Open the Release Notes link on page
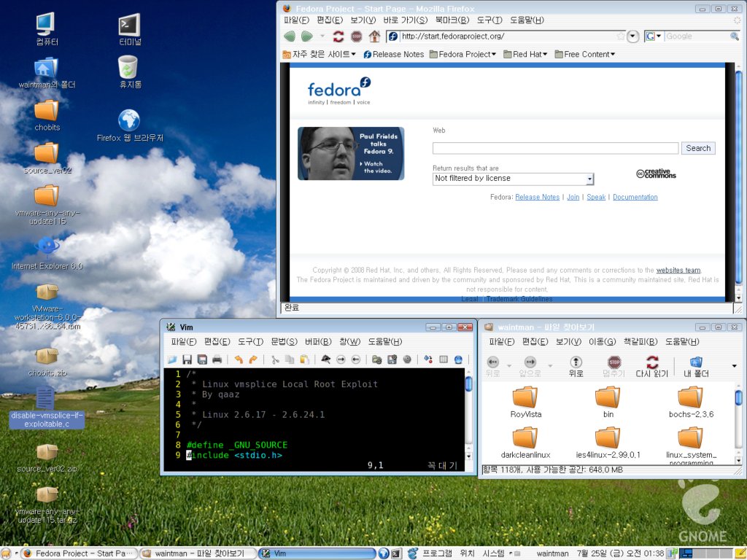 coord(537,197)
